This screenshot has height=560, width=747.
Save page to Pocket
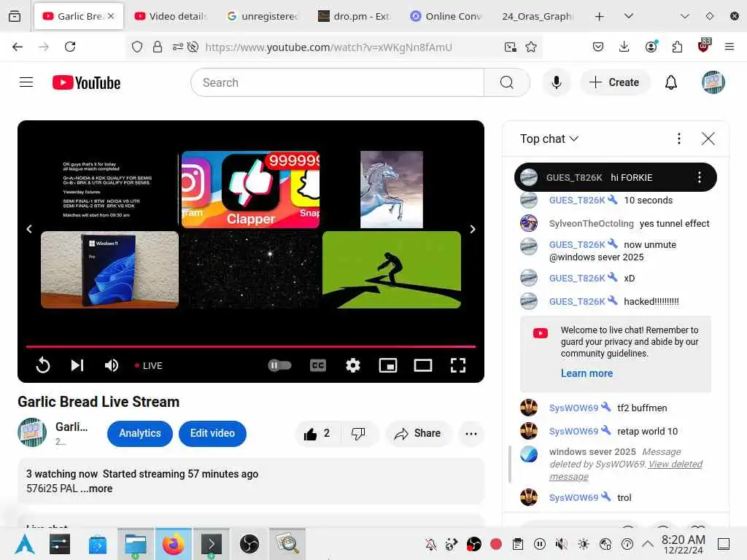click(598, 47)
